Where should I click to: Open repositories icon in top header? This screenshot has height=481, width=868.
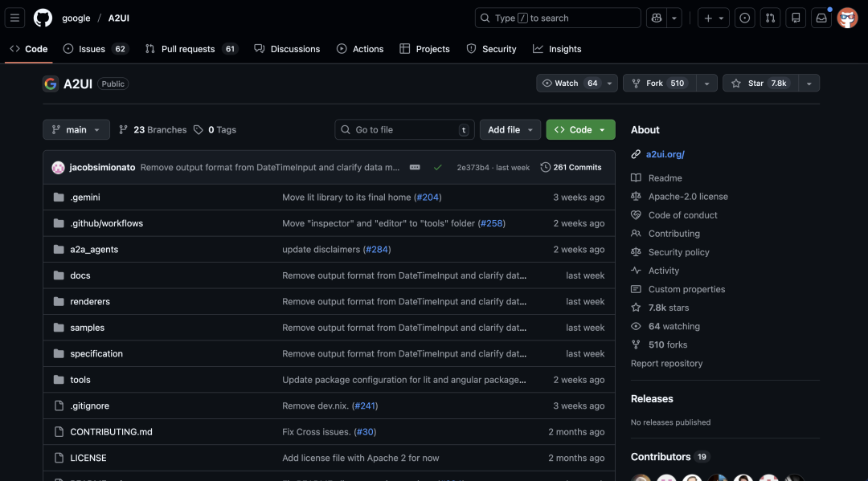pyautogui.click(x=796, y=18)
